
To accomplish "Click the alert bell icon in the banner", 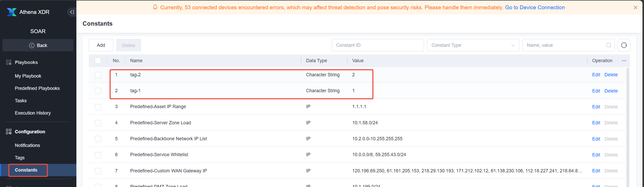I will pos(155,7).
